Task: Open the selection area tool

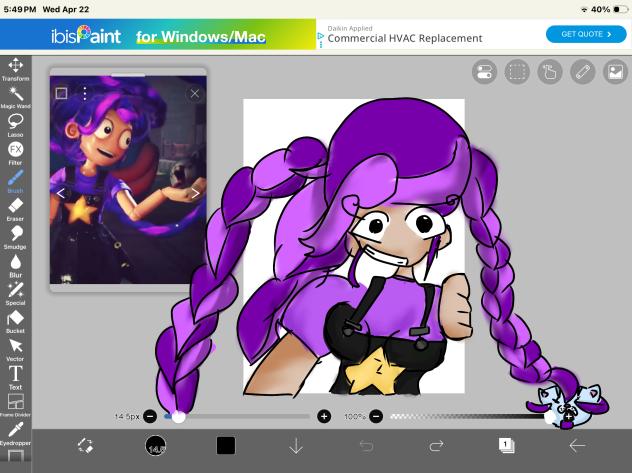Action: [517, 72]
